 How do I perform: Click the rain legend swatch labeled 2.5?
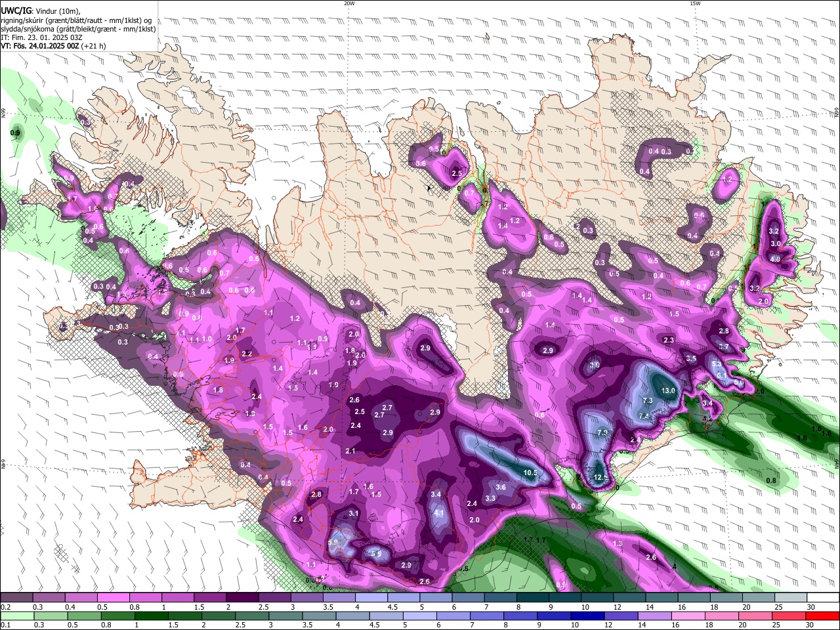click(253, 616)
